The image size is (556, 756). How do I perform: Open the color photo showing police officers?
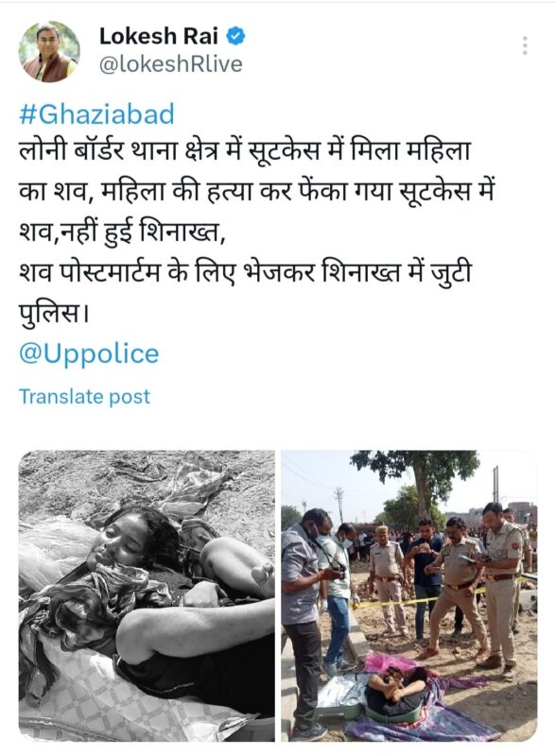(409, 596)
